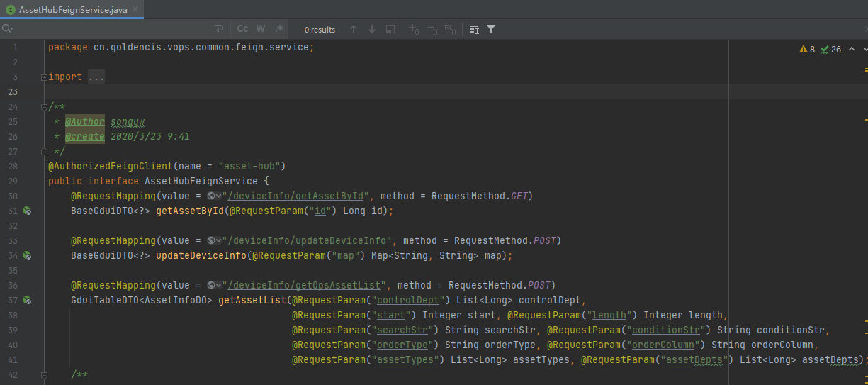
Task: Collapse the Javadoc comment at line 24
Action: point(43,107)
